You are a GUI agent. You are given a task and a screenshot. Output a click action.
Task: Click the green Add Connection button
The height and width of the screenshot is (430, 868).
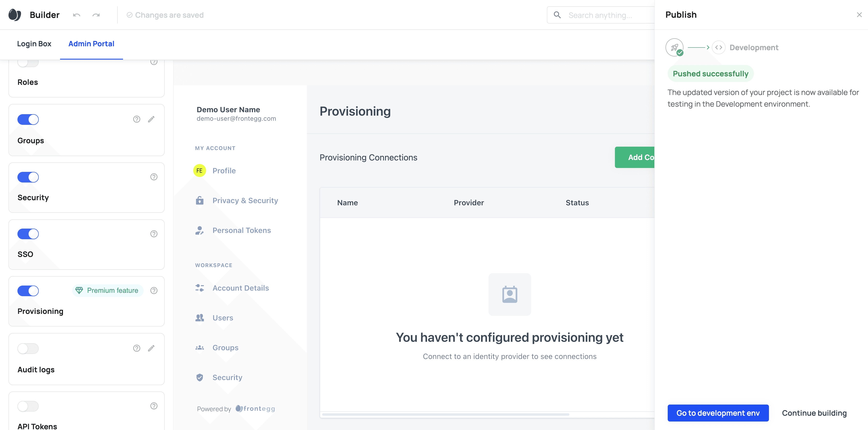pyautogui.click(x=635, y=157)
